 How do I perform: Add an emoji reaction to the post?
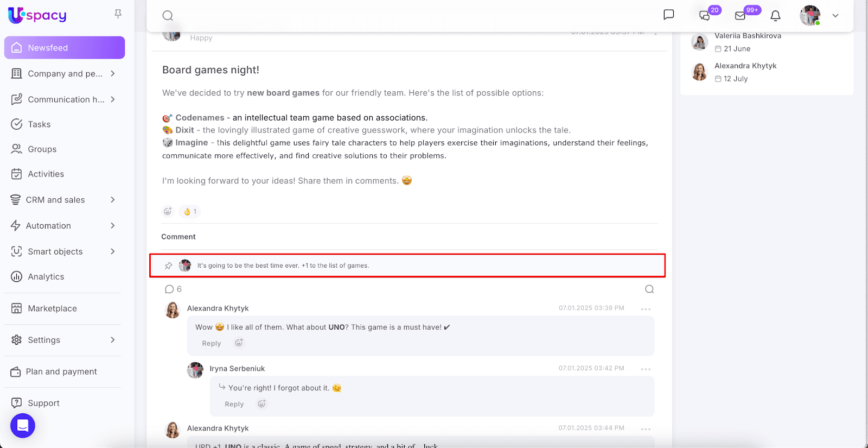pyautogui.click(x=168, y=211)
